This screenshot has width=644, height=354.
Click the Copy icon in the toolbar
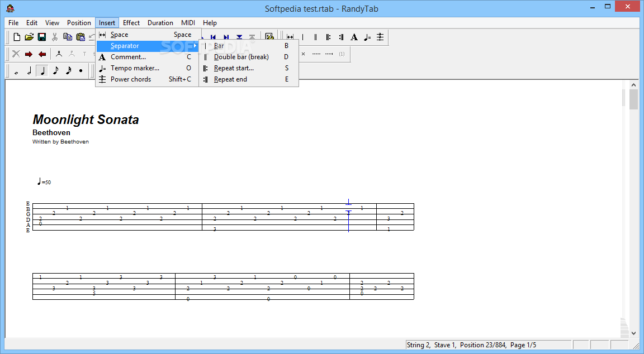point(68,37)
